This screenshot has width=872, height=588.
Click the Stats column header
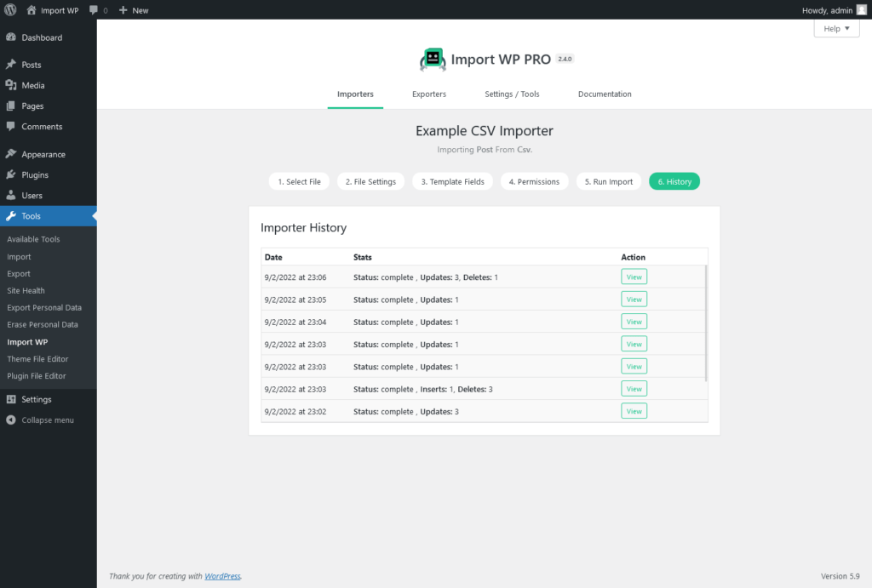tap(362, 257)
